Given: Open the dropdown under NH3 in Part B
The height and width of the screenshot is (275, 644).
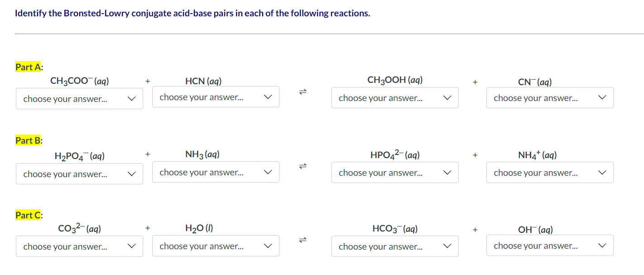Looking at the screenshot, I should tap(216, 172).
